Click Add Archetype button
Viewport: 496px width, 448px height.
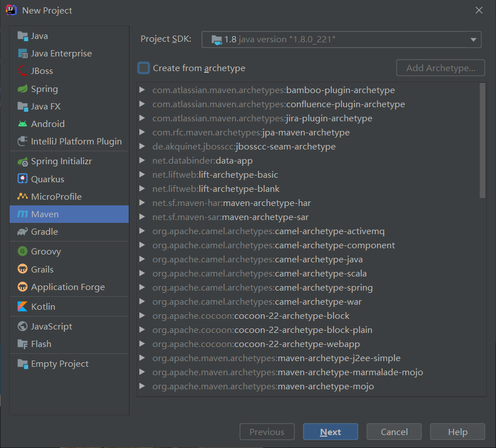point(441,68)
